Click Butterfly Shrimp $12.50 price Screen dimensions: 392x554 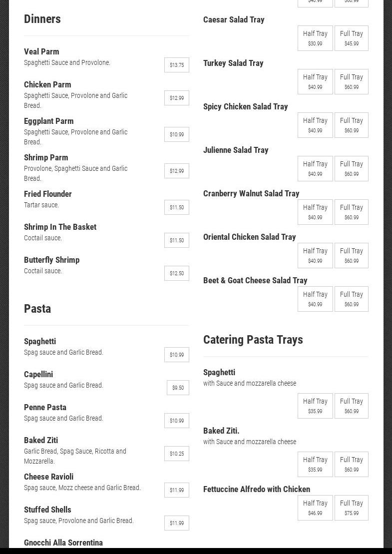[177, 273]
